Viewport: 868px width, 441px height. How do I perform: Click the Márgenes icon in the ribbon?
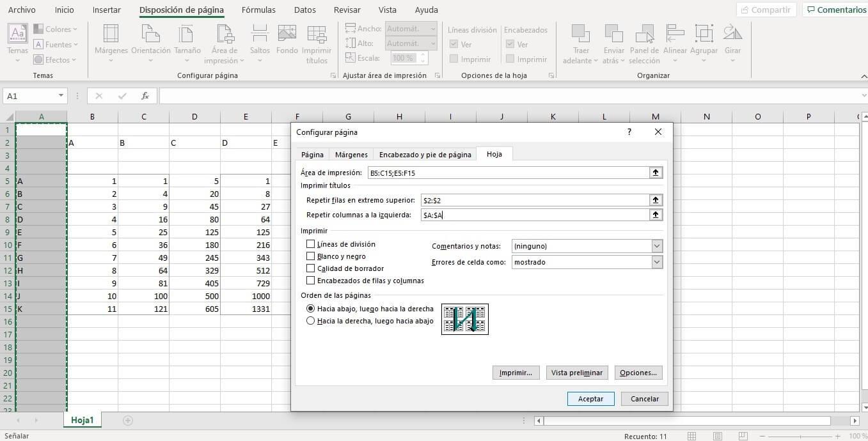tap(111, 35)
